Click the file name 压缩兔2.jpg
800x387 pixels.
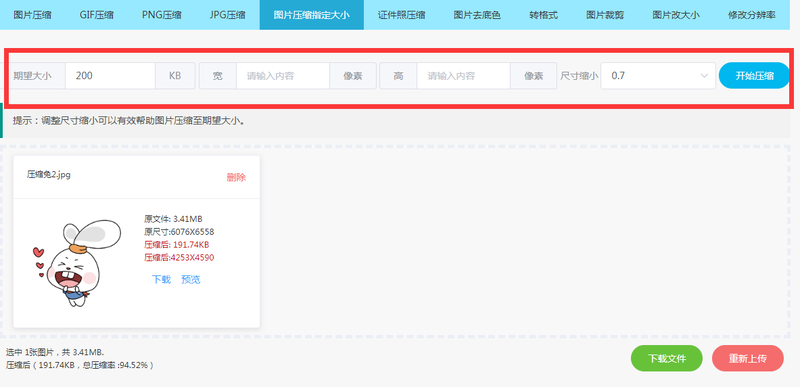[x=49, y=175]
